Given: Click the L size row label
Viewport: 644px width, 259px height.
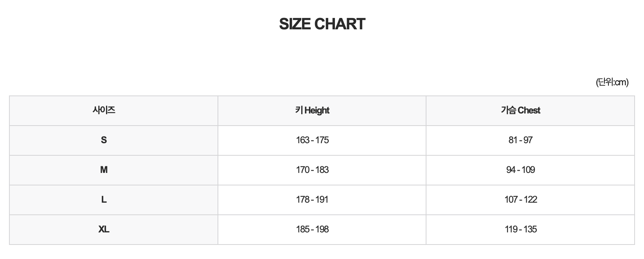Looking at the screenshot, I should [104, 200].
